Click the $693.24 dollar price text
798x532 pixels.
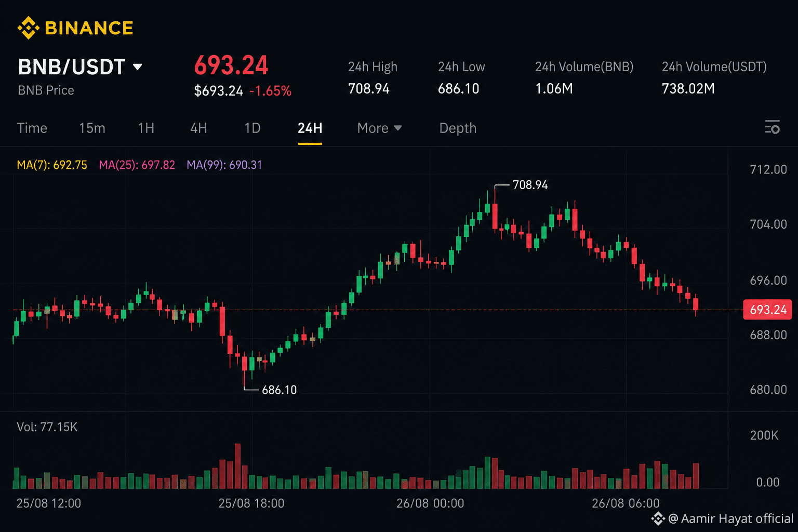[x=219, y=91]
